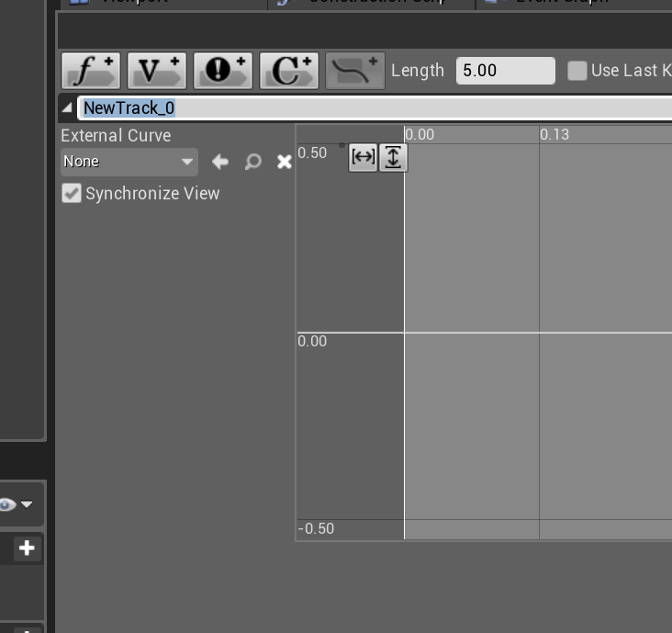The image size is (672, 633).
Task: Click the -0.50 value axis label
Action: pyautogui.click(x=316, y=529)
